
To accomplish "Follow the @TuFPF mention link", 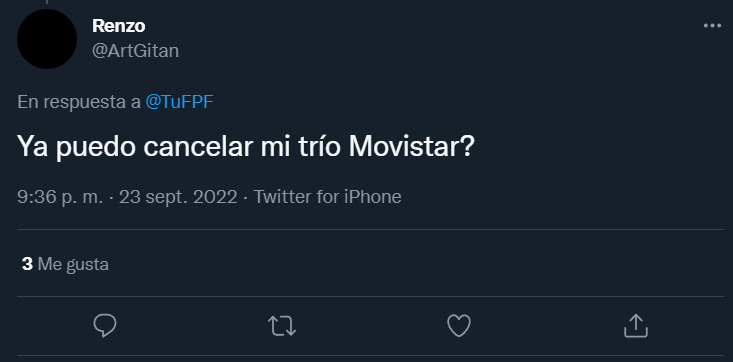I will pyautogui.click(x=180, y=102).
